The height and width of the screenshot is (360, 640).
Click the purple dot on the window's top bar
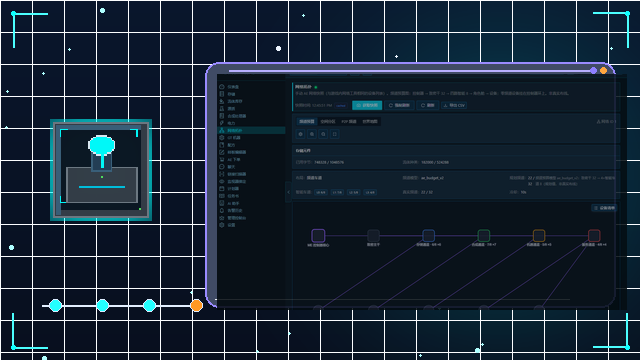pos(593,71)
